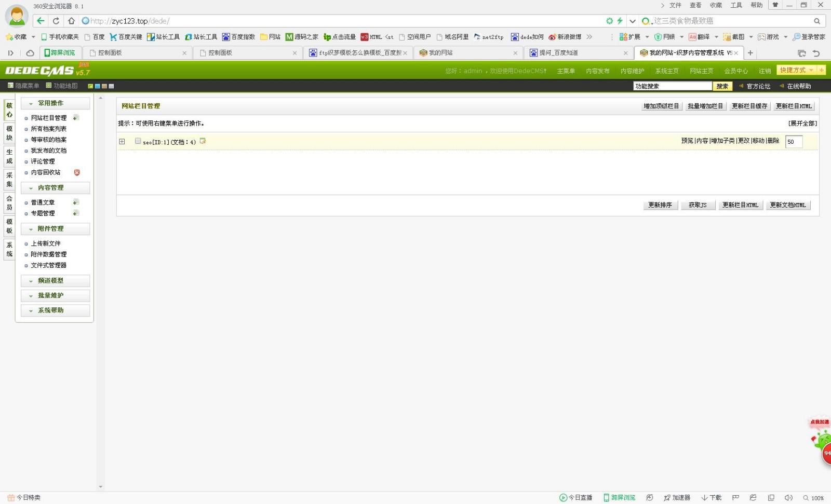The height and width of the screenshot is (504, 831).
Task: Click the 100% zoom magnifier in status bar
Action: [x=806, y=498]
